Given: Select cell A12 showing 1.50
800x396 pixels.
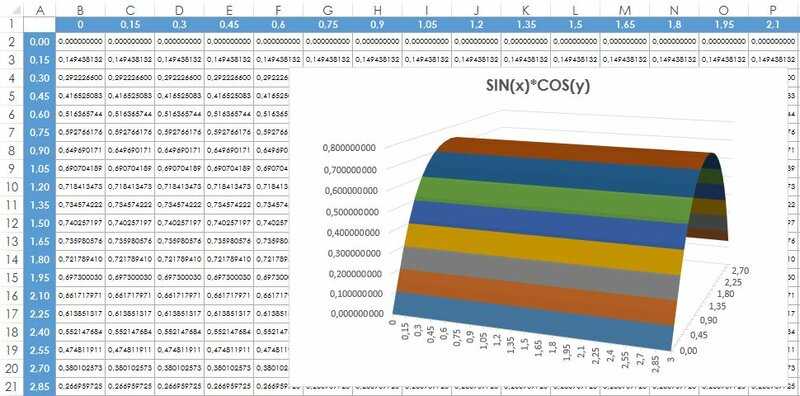Looking at the screenshot, I should pyautogui.click(x=40, y=223).
